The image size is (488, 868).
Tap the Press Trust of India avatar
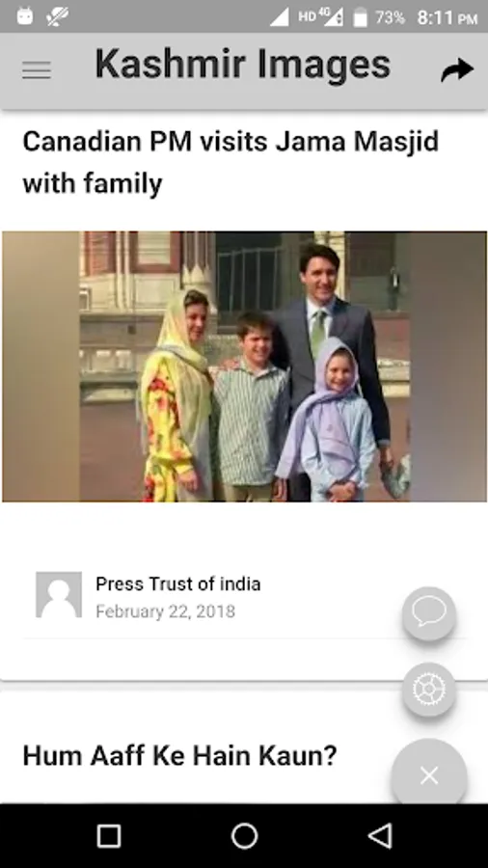[59, 595]
